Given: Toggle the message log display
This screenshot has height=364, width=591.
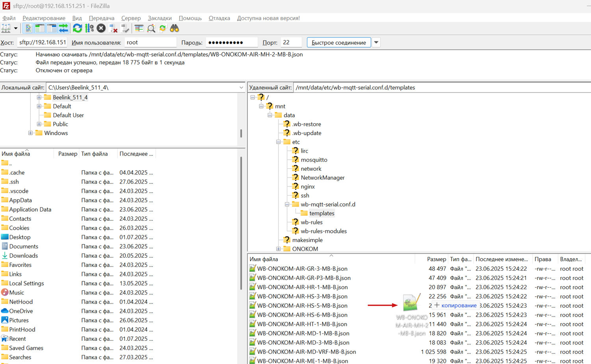Looking at the screenshot, I should [28, 28].
